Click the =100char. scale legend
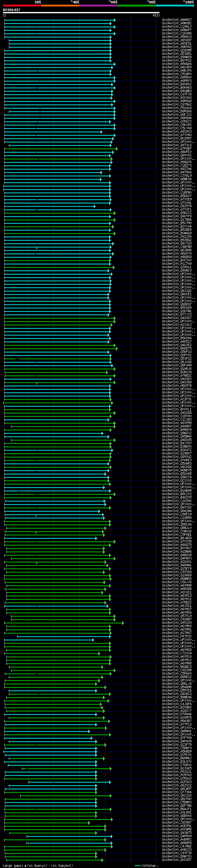This screenshot has width=197, height=868. [147, 865]
